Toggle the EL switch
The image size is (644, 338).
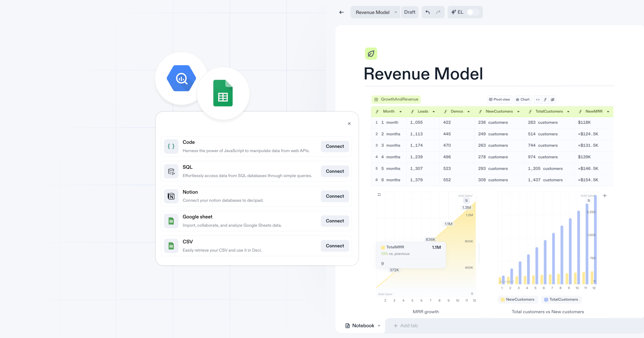pyautogui.click(x=473, y=12)
